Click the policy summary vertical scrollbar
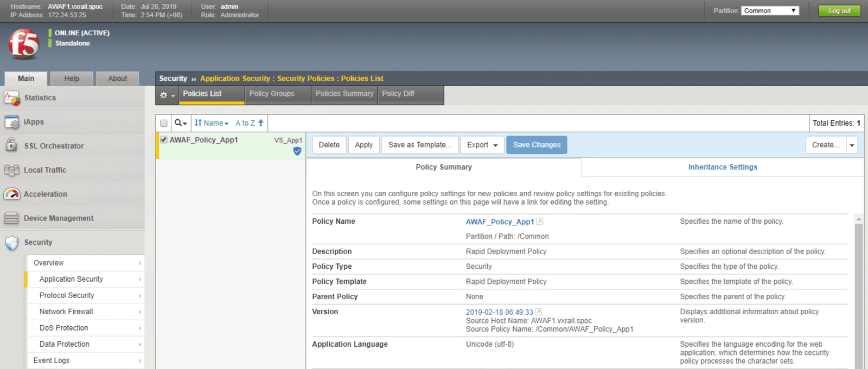Image resolution: width=868 pixels, height=369 pixels. click(858, 293)
